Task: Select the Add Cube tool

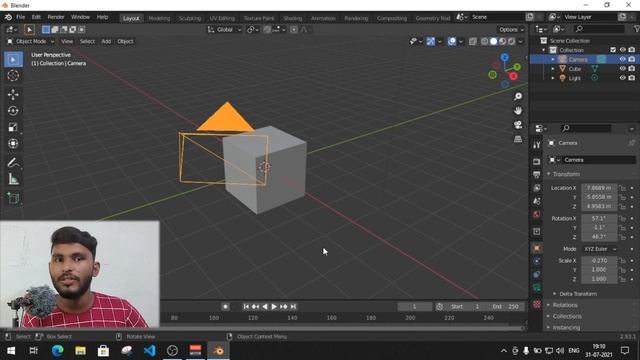Action: (x=13, y=198)
